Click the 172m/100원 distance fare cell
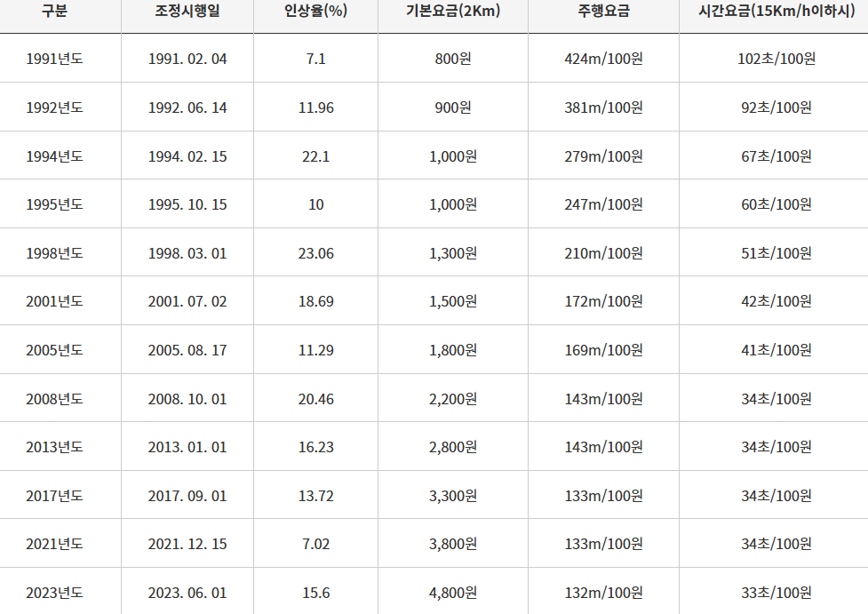This screenshot has width=868, height=614. click(603, 301)
